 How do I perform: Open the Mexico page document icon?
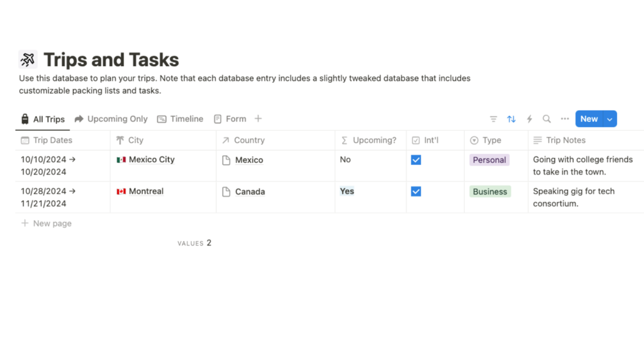(x=226, y=160)
